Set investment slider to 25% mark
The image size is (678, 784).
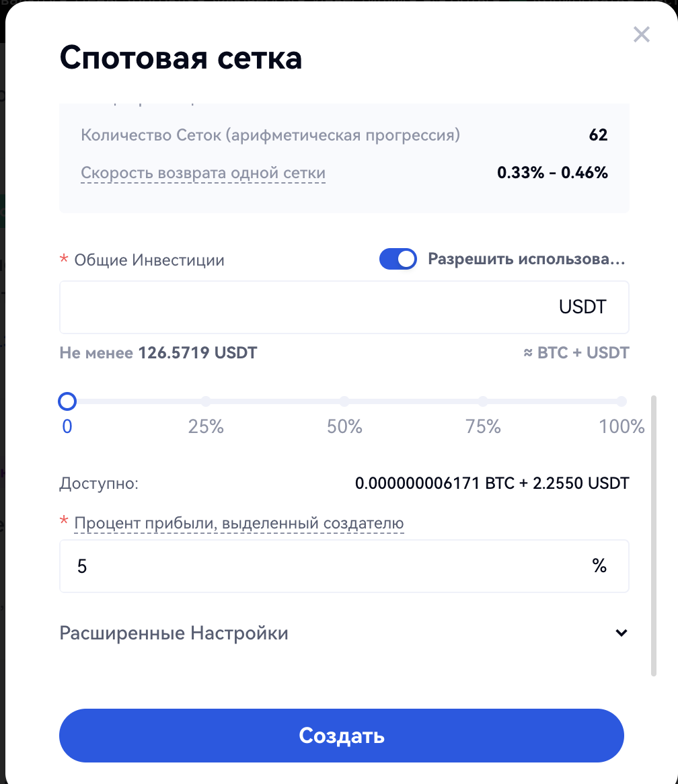tap(206, 402)
